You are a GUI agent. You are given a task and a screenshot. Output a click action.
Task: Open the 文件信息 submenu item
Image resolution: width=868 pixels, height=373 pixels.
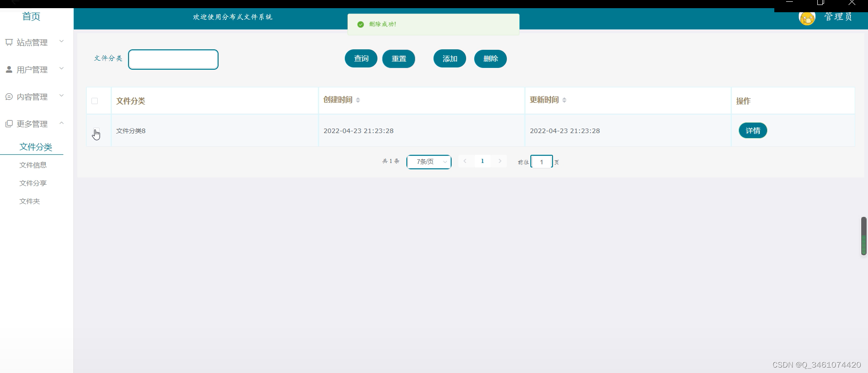click(x=33, y=165)
